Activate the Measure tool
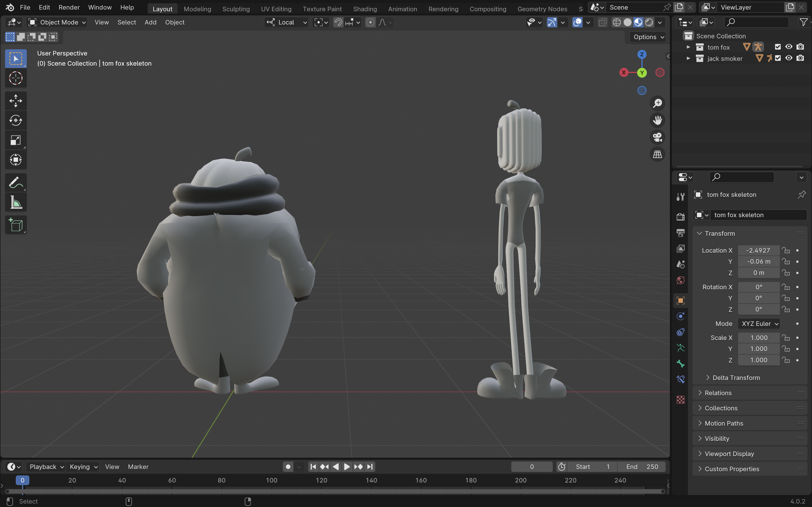 coord(16,203)
